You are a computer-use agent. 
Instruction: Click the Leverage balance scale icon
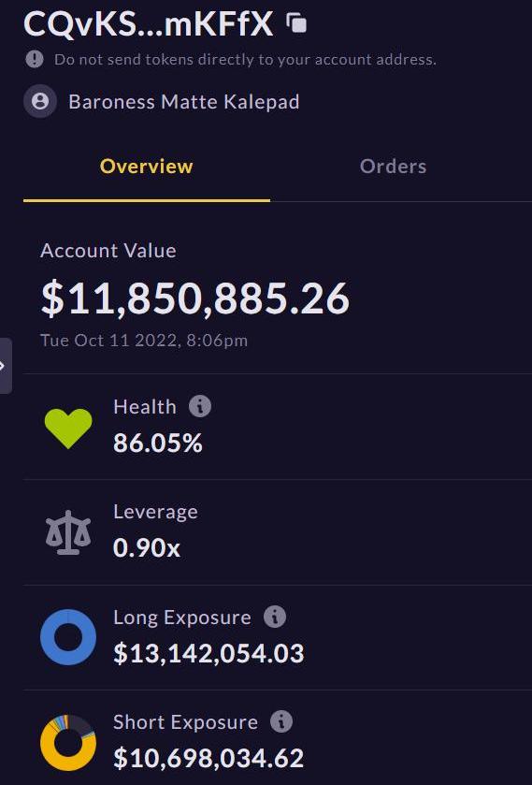point(68,532)
